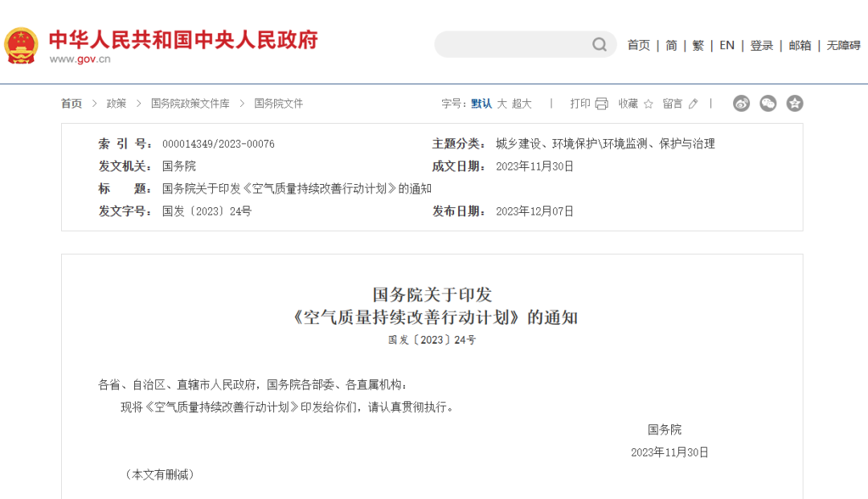The image size is (868, 499).
Task: Switch to simplified Chinese with 简
Action: click(671, 46)
